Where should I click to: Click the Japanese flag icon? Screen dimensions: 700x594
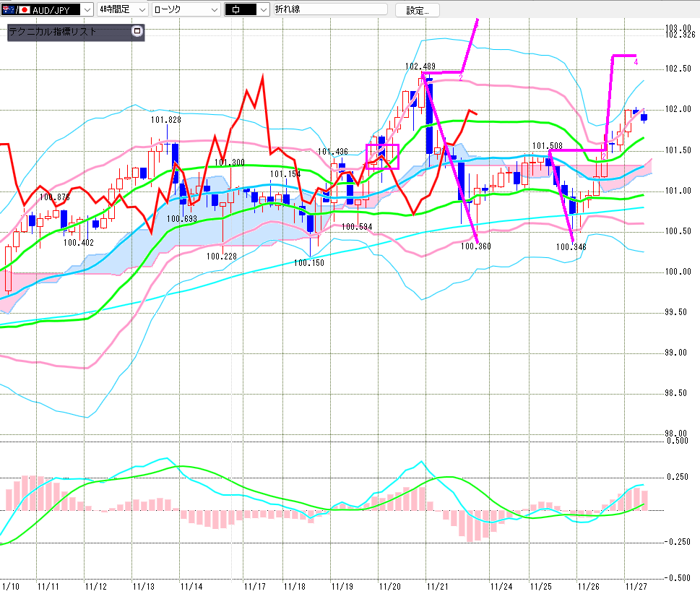coord(23,9)
